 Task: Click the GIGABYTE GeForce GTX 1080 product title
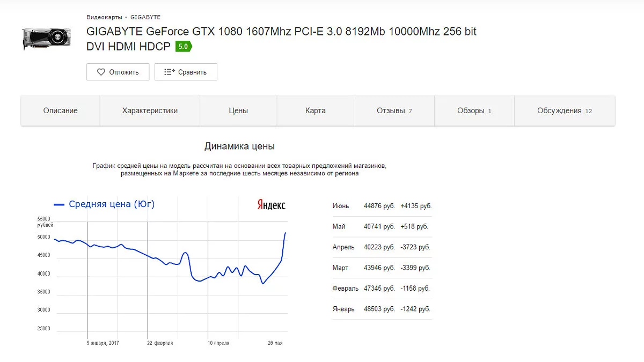coord(281,32)
